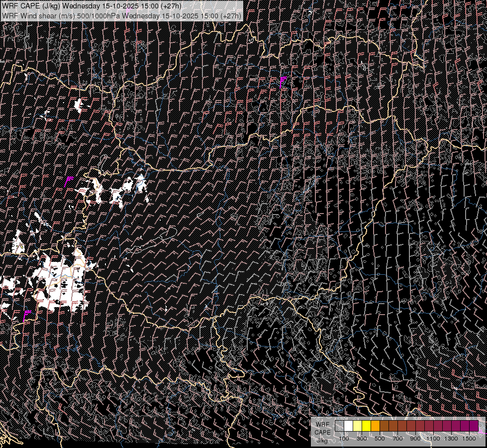Click the white swatch in the CAPE legend
Viewport: 487px width, 448px height.
pos(348,426)
